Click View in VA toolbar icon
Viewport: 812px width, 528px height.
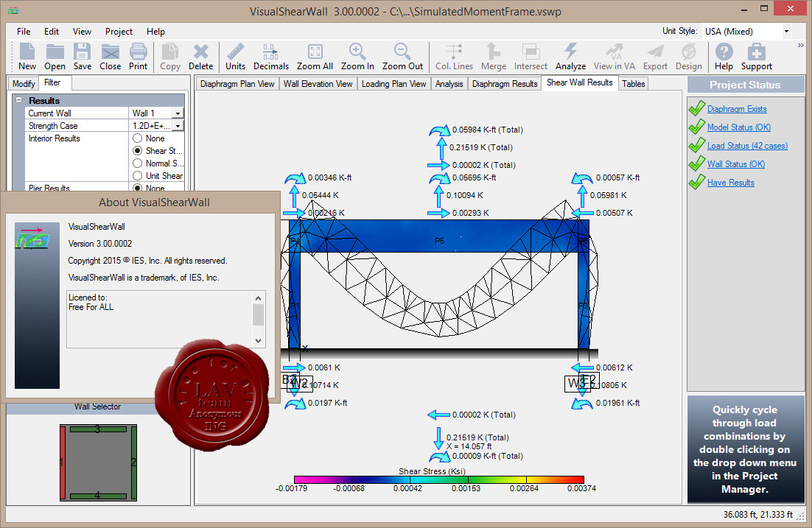[615, 57]
